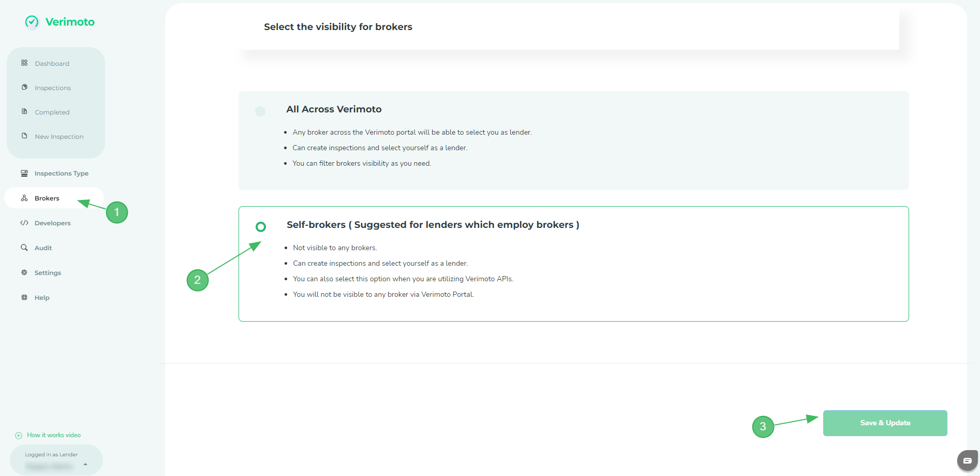The height and width of the screenshot is (476, 980).
Task: Click the Inspections Type icon
Action: click(x=24, y=174)
